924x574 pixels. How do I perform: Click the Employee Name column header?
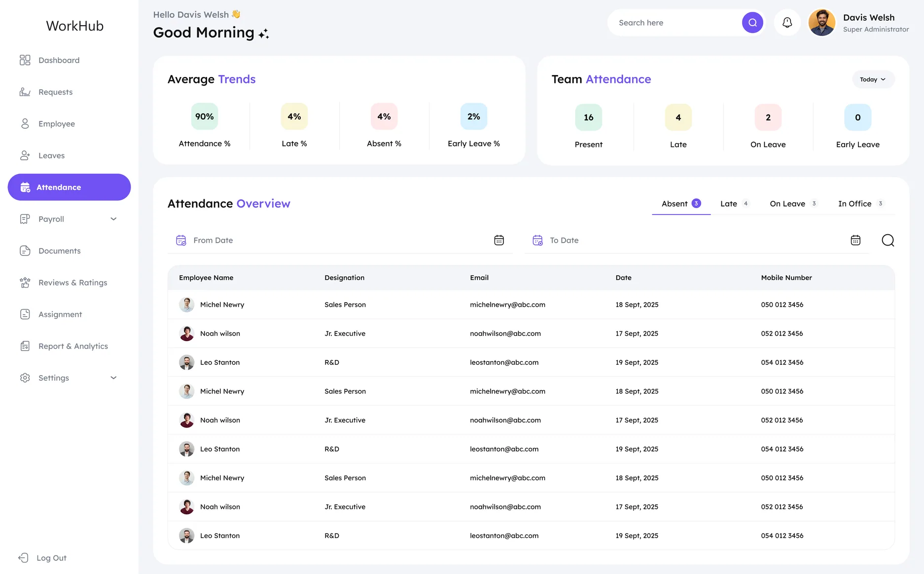pos(206,278)
